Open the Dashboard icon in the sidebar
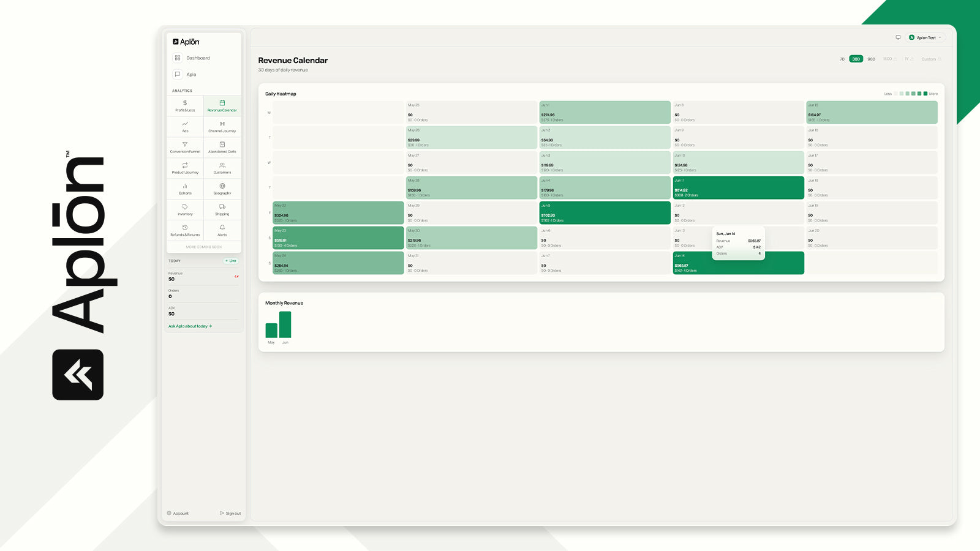 (x=178, y=58)
